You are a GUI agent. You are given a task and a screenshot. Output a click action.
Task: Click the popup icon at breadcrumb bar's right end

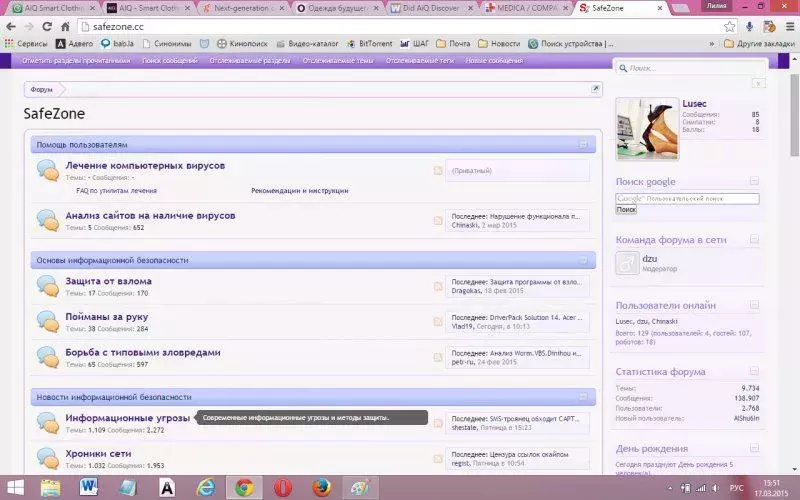click(595, 89)
